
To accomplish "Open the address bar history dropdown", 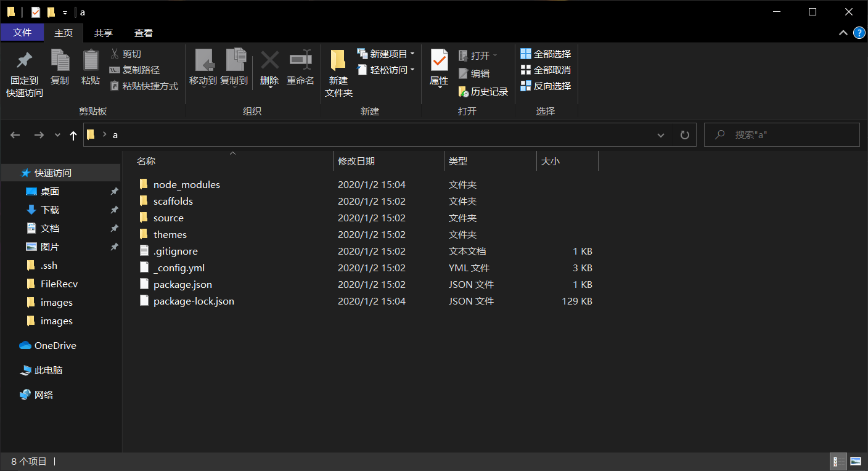I will pyautogui.click(x=661, y=135).
